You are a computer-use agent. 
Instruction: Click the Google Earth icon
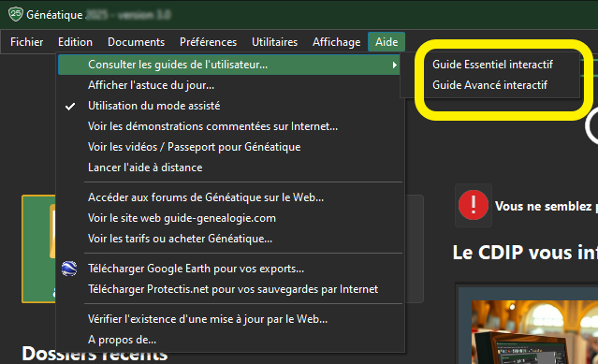[69, 269]
